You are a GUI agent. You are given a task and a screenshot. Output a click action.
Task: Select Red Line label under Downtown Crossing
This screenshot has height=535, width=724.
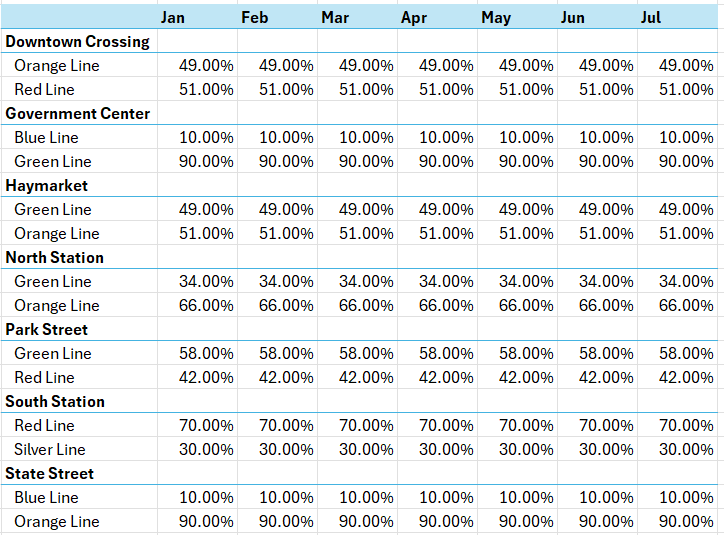[44, 89]
